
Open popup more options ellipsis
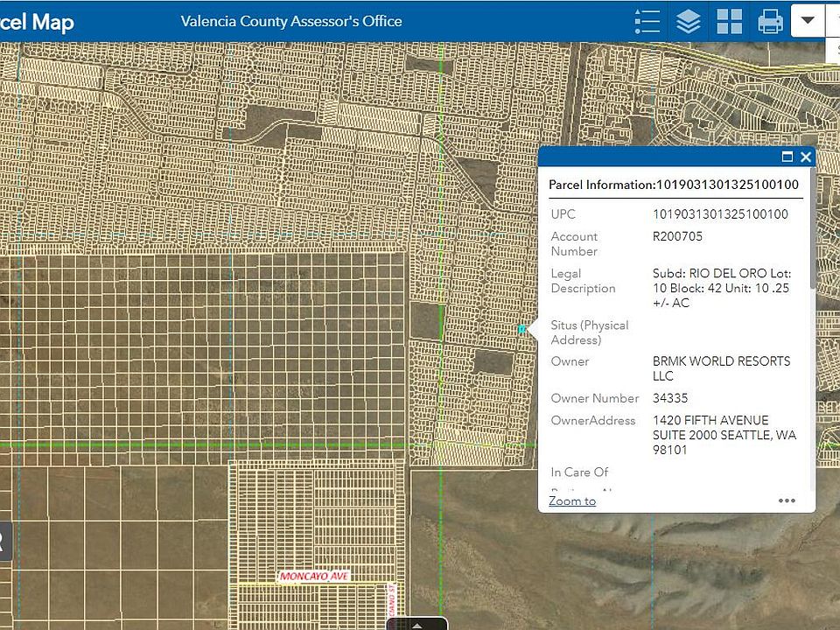pyautogui.click(x=787, y=500)
